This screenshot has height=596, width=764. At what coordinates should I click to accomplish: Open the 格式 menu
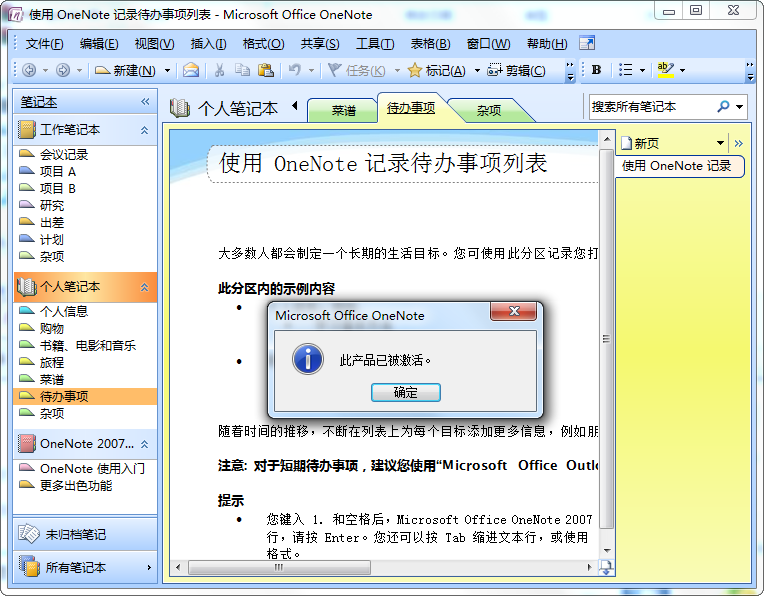coord(264,44)
